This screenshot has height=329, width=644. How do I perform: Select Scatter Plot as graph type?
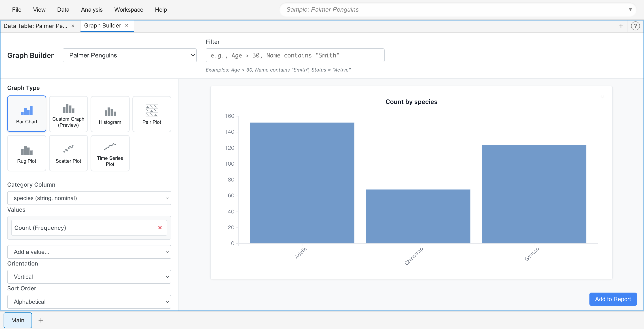click(x=68, y=153)
